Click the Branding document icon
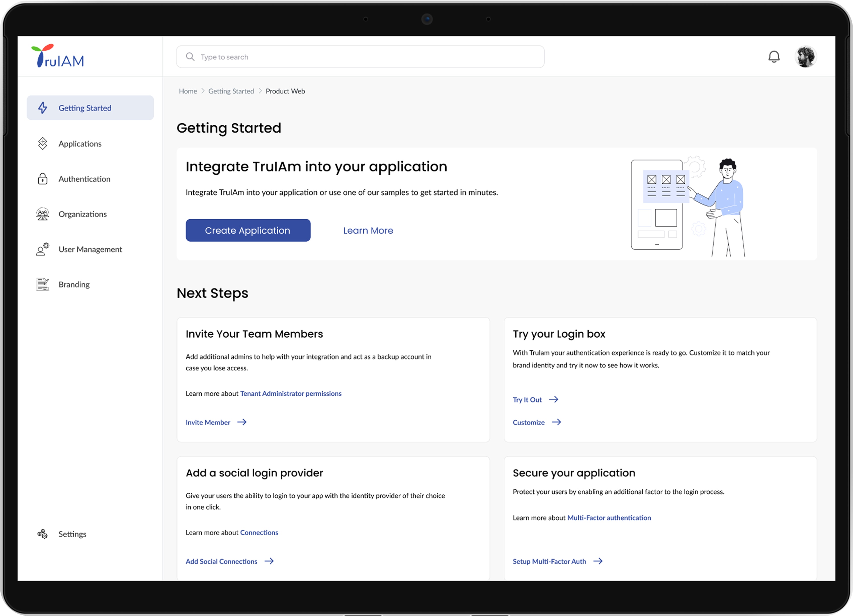This screenshot has width=853, height=616. coord(42,284)
